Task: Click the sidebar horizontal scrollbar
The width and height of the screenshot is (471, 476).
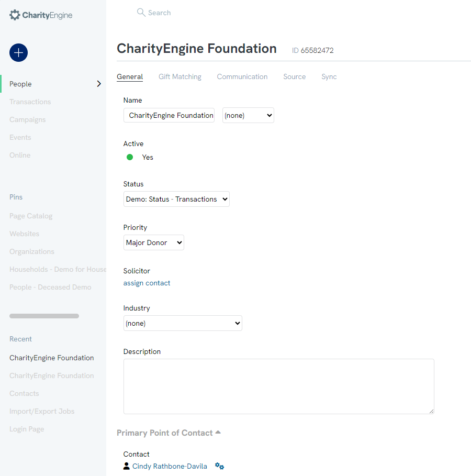Action: click(x=44, y=316)
